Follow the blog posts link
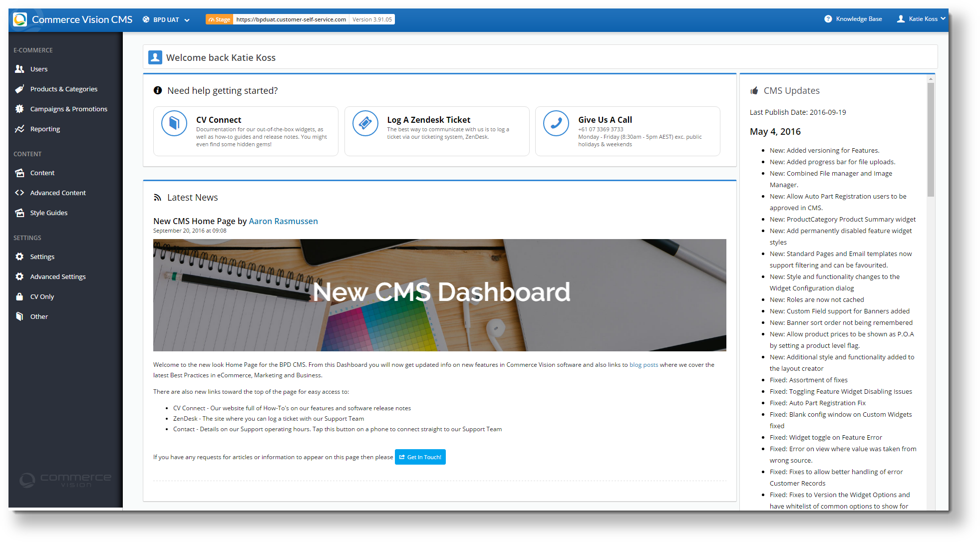Image resolution: width=980 pixels, height=542 pixels. coord(644,365)
